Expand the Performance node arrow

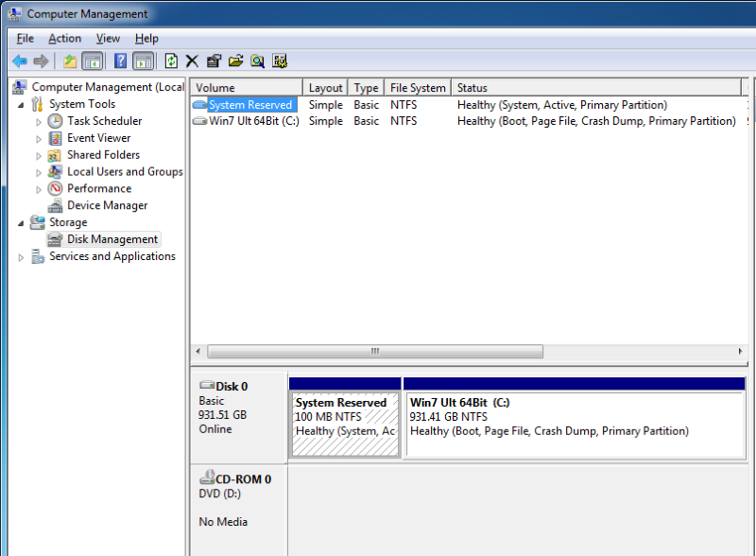(x=39, y=190)
